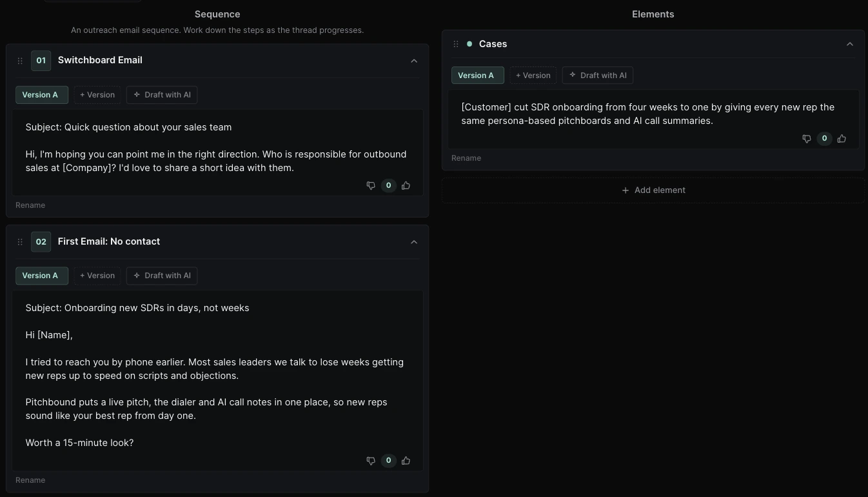
Task: Thumbs down the Switchboard Email version
Action: coord(371,185)
